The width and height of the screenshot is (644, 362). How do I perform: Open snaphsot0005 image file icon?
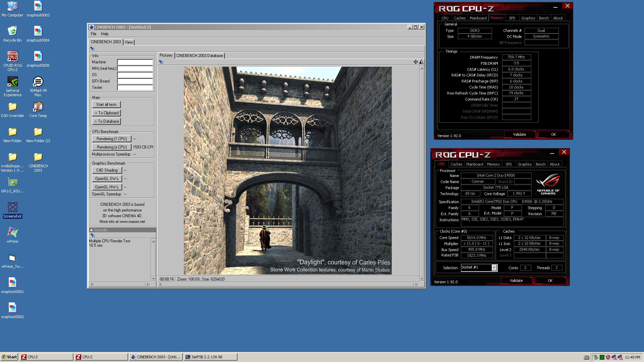point(38,60)
